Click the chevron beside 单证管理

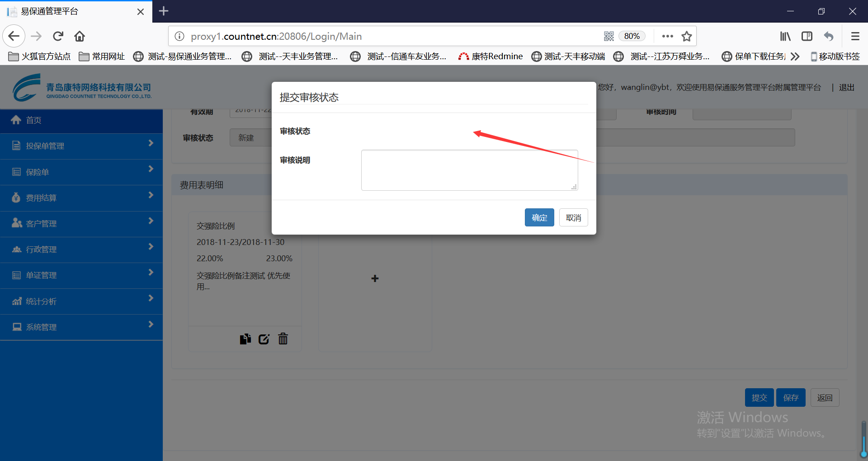151,273
